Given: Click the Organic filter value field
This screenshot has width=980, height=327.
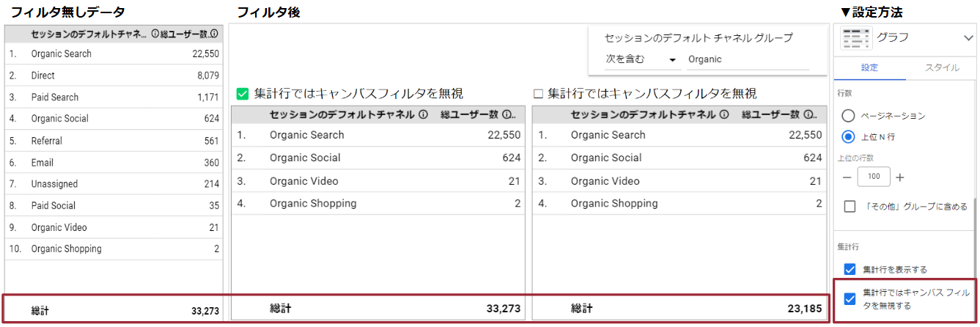Looking at the screenshot, I should 746,59.
